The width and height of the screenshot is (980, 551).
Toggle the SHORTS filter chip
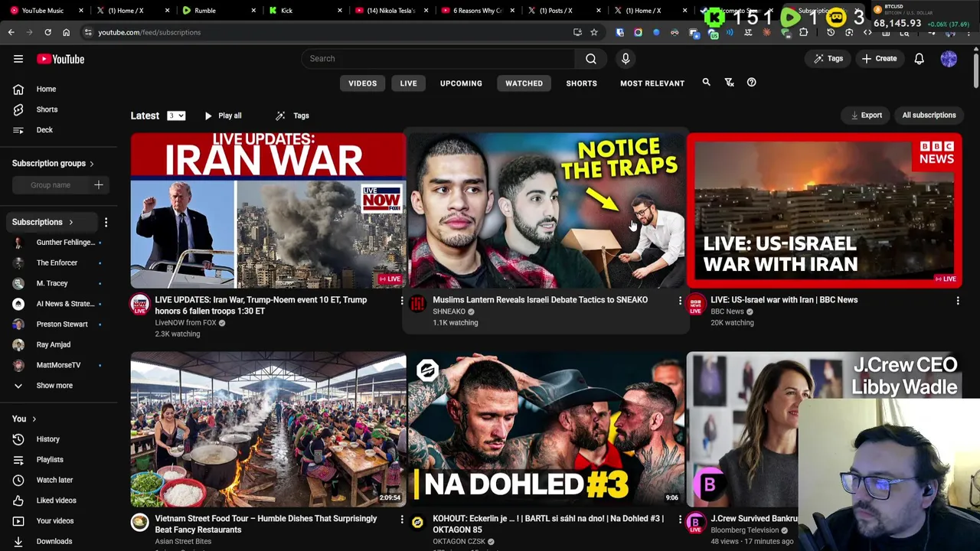point(581,83)
